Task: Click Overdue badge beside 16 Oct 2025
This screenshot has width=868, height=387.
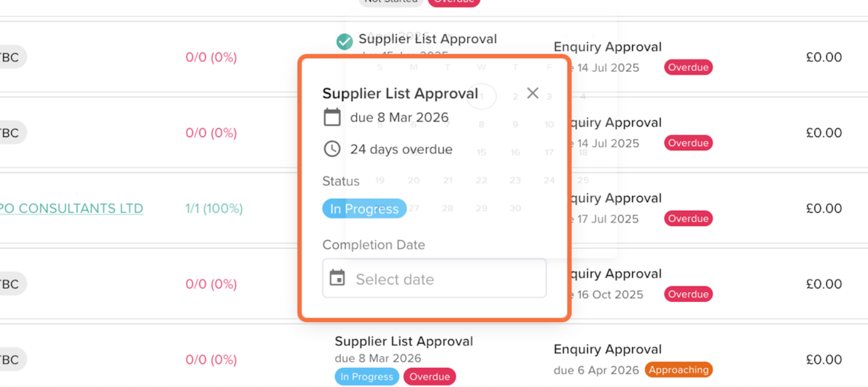Action: [x=688, y=294]
